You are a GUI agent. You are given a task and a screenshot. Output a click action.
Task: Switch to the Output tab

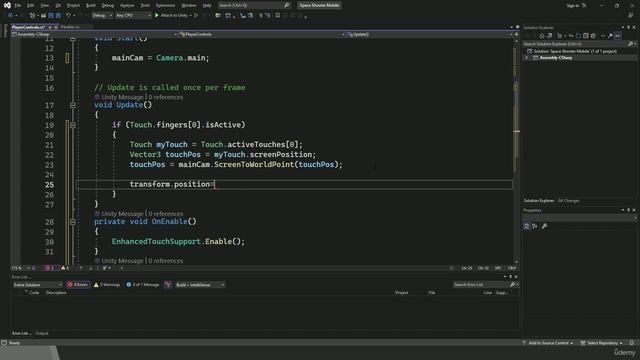[42, 333]
